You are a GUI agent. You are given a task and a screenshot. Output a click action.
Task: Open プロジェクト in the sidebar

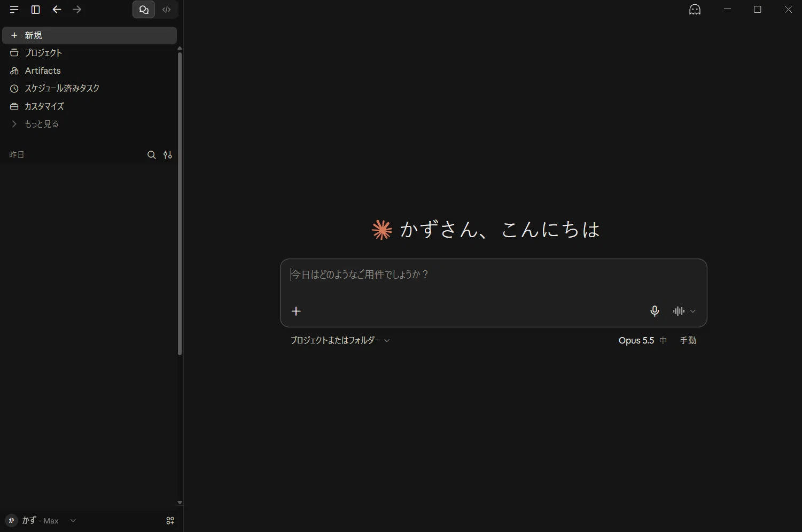(90, 53)
